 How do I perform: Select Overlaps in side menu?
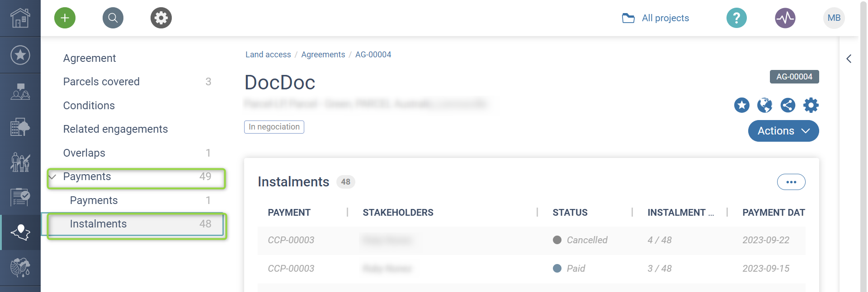click(84, 153)
